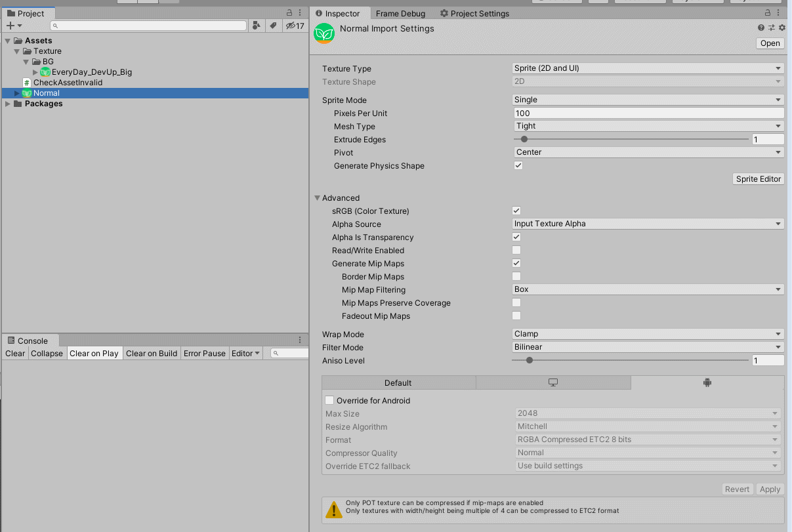Select the Default platform tab
The height and width of the screenshot is (532, 792).
(398, 382)
